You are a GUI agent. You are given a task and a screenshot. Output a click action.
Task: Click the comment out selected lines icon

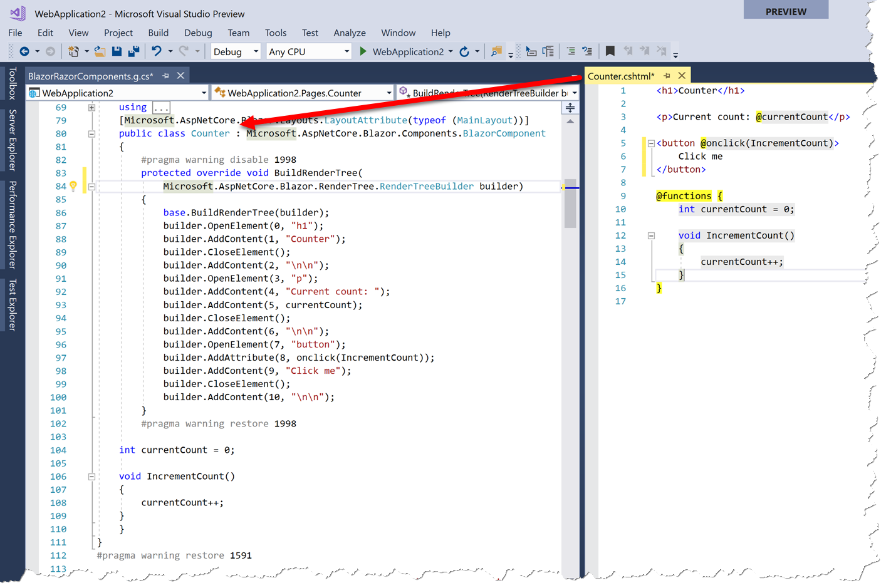point(571,51)
